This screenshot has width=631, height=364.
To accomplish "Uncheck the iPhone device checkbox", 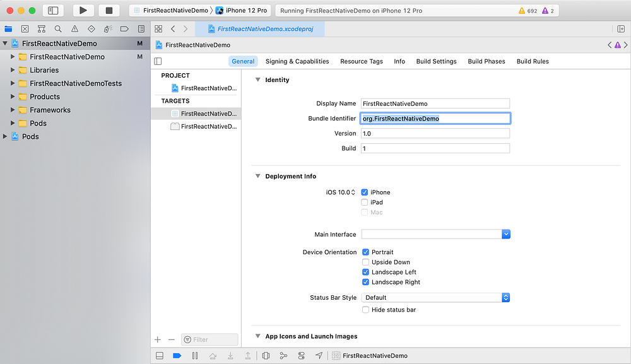I will point(365,192).
